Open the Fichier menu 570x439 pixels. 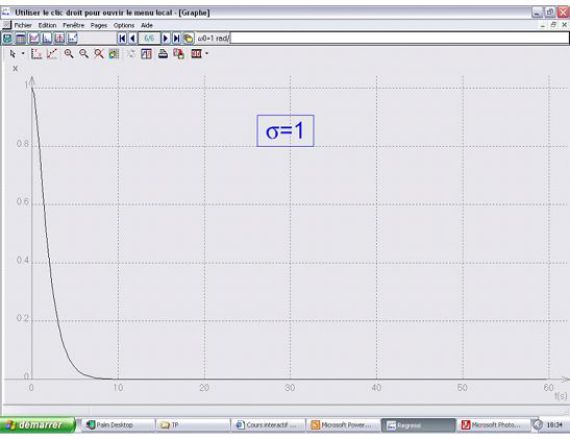point(23,25)
